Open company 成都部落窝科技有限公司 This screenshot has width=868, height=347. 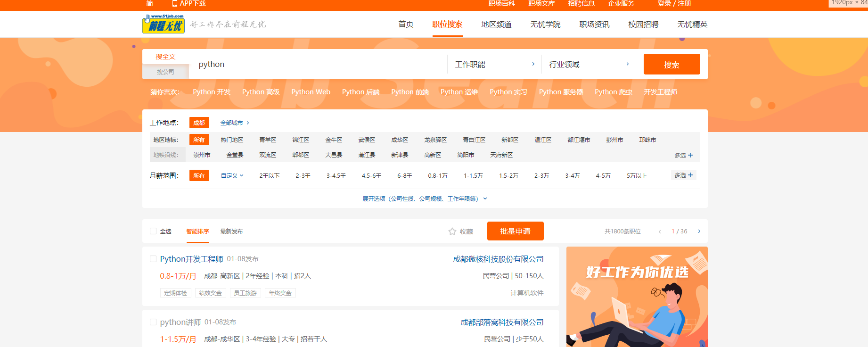502,322
